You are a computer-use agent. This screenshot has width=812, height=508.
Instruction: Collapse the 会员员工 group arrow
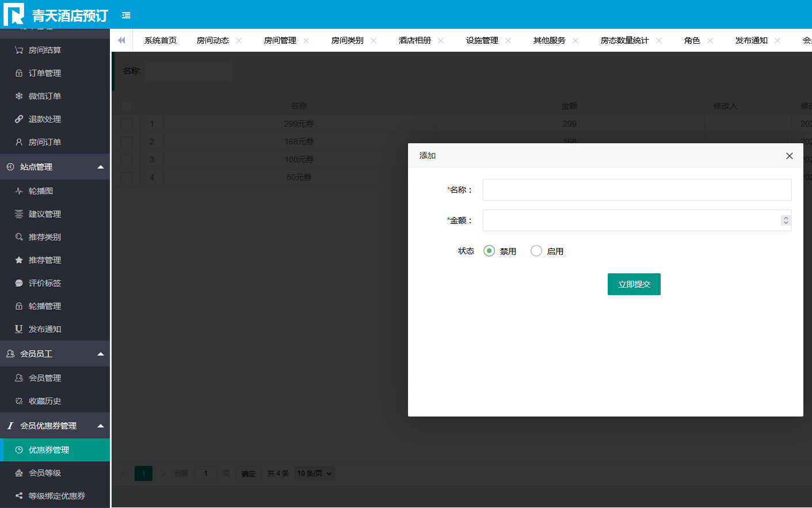[x=101, y=354]
